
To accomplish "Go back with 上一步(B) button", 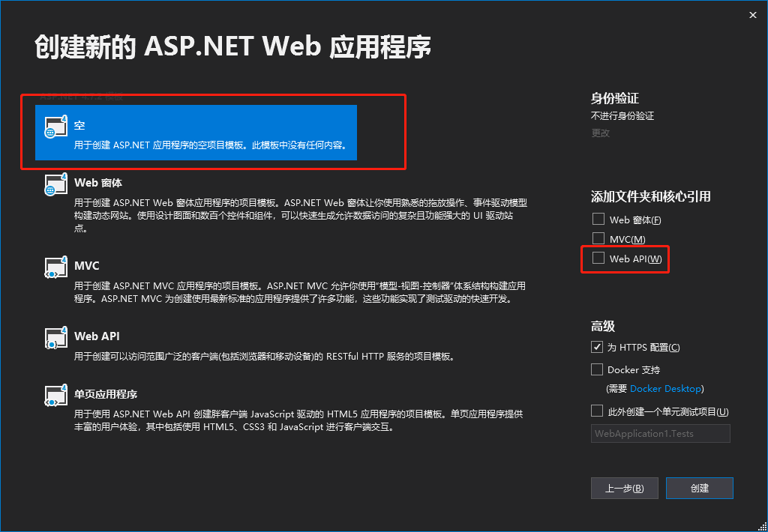I will (x=625, y=488).
